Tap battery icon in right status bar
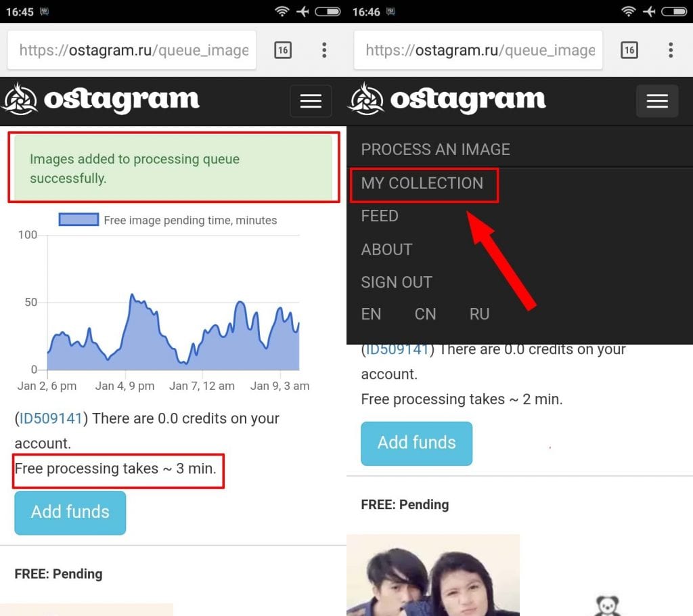 (x=674, y=12)
